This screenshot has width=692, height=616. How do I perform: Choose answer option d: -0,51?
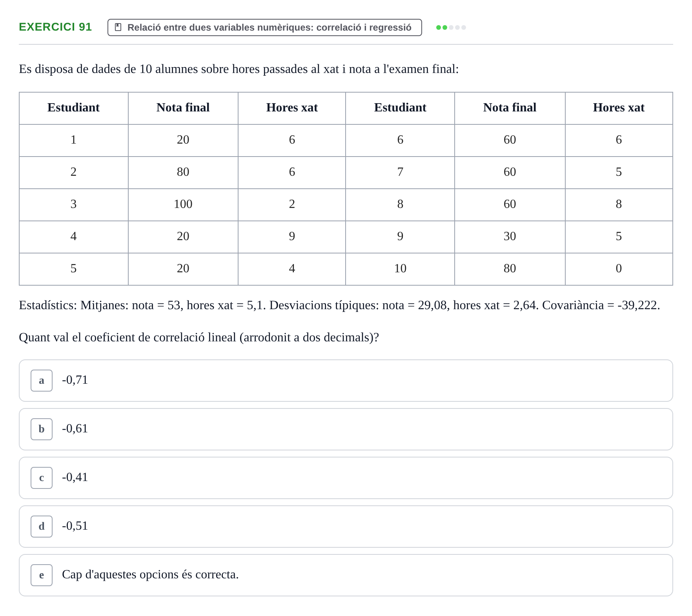tap(346, 527)
